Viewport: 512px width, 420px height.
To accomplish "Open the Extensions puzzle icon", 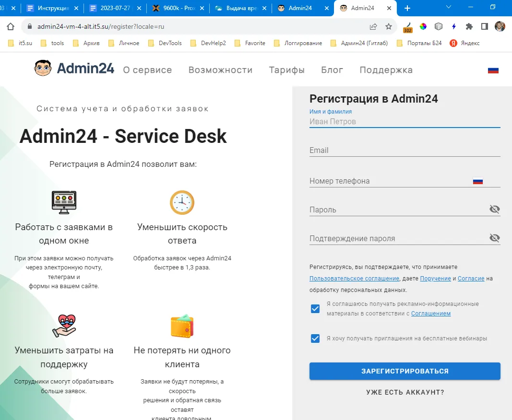I will [x=469, y=26].
